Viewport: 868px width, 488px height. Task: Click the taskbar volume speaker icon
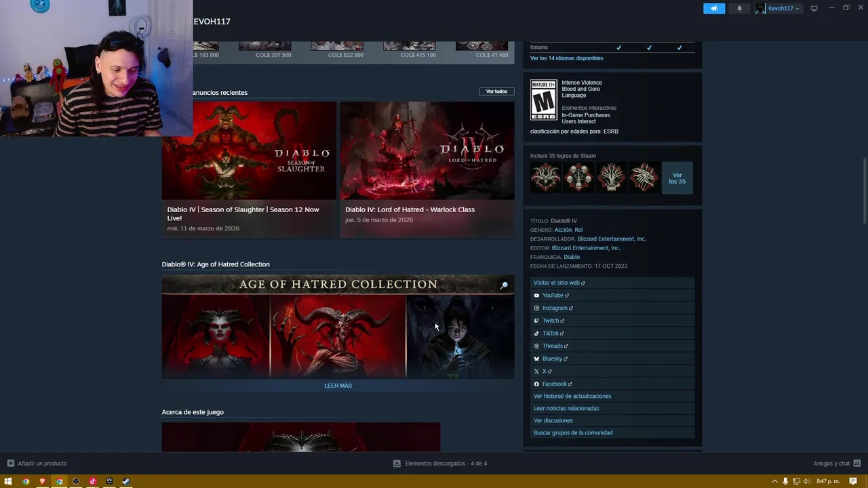coord(806,481)
